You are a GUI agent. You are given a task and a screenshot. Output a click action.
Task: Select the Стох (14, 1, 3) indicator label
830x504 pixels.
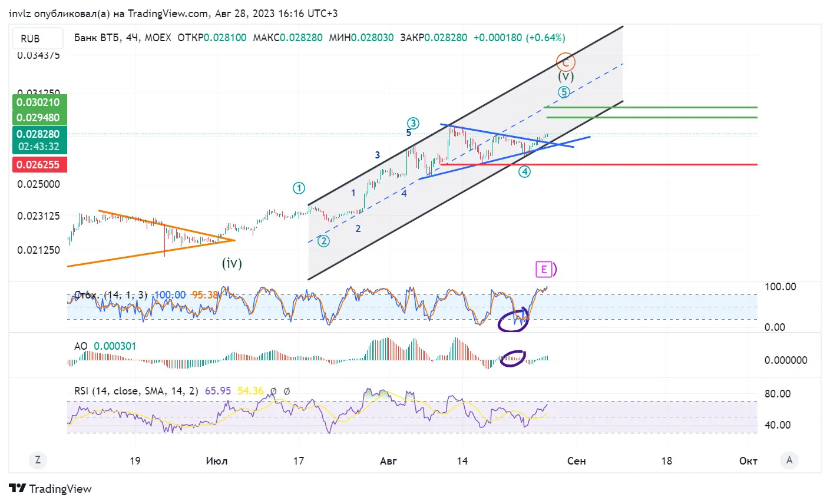click(111, 295)
